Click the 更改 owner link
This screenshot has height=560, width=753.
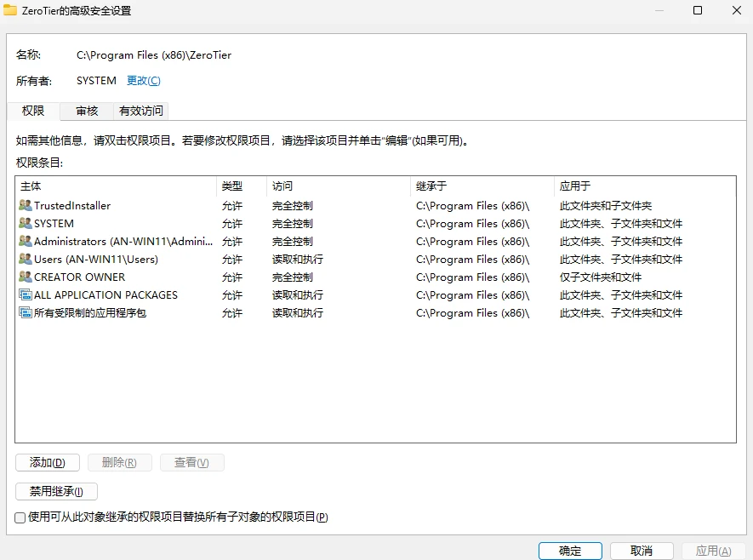pyautogui.click(x=143, y=81)
